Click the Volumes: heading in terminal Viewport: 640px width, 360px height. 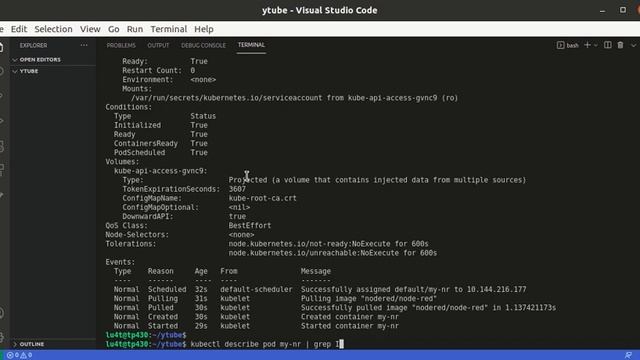122,162
